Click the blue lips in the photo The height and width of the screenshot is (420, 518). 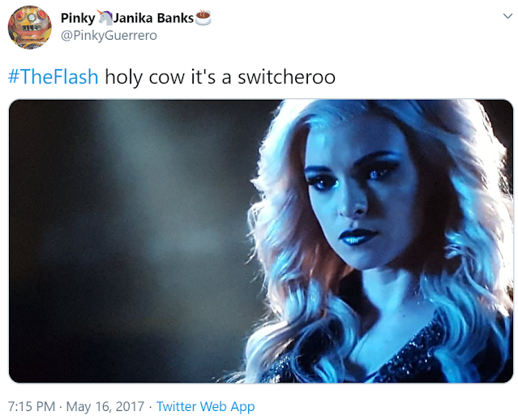click(357, 236)
